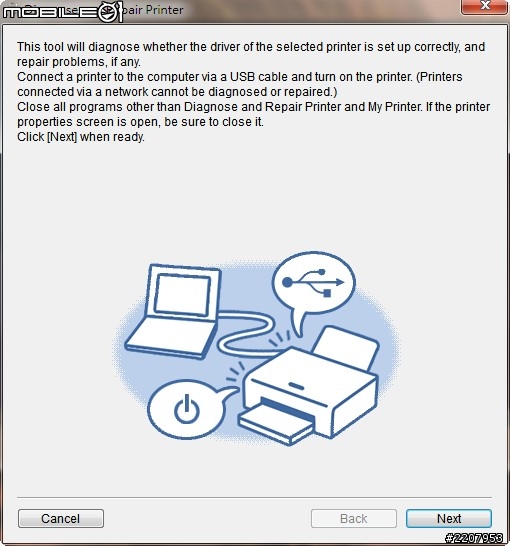
Task: Click the laptop screen in the illustration
Action: [183, 295]
